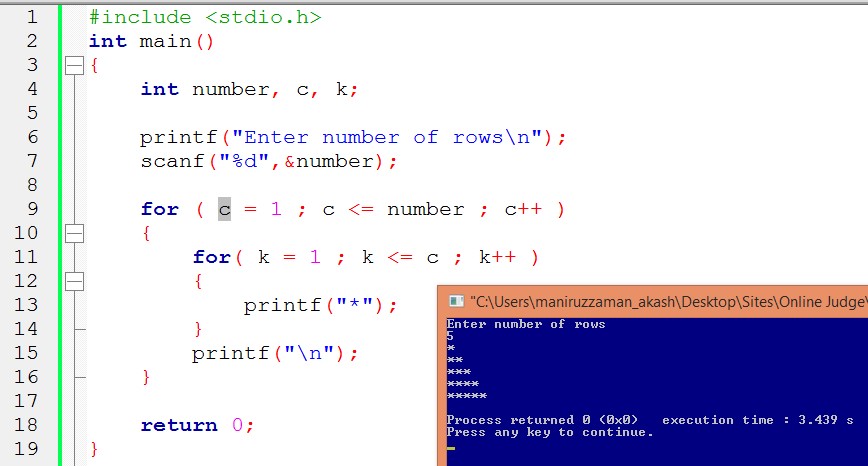Image resolution: width=868 pixels, height=466 pixels.
Task: Collapse the main function fold at line 3
Action: point(74,66)
